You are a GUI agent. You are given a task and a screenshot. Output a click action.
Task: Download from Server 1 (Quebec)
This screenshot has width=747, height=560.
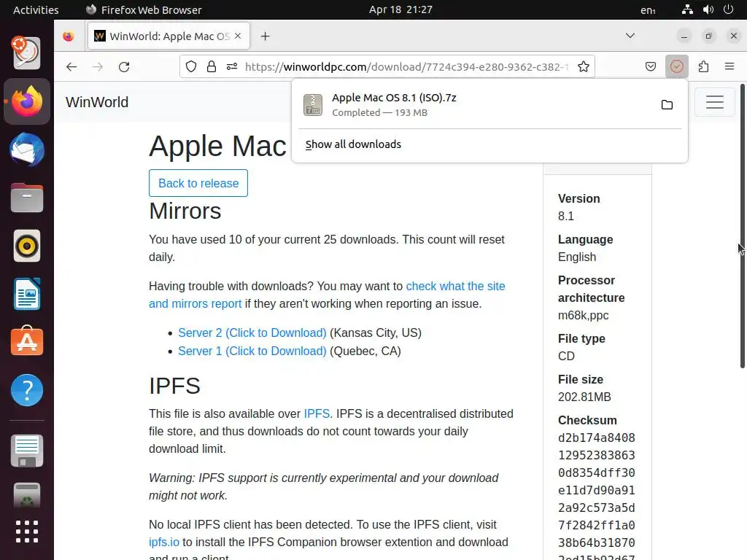point(252,351)
